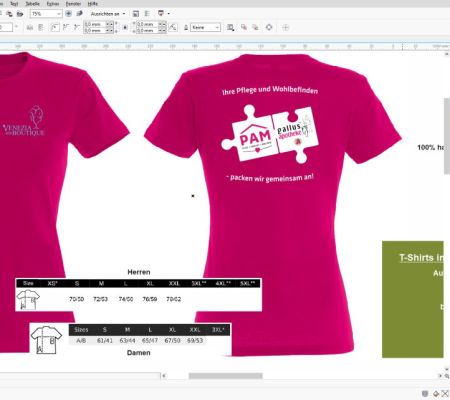Click the horizontal scrollbar right arrow

tap(440, 376)
